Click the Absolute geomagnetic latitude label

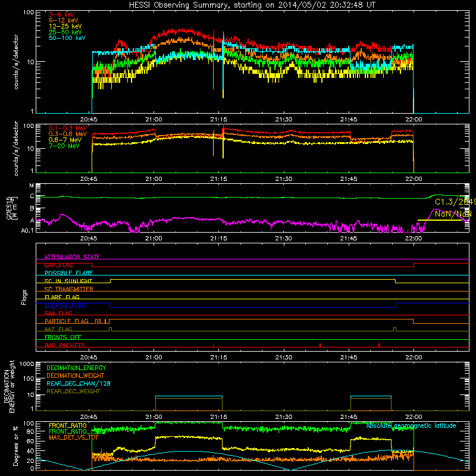(411, 425)
